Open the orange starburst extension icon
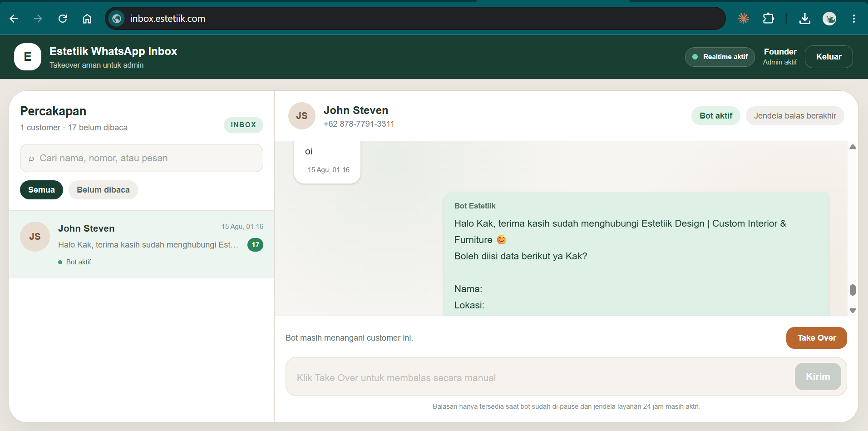868x431 pixels. 744,19
